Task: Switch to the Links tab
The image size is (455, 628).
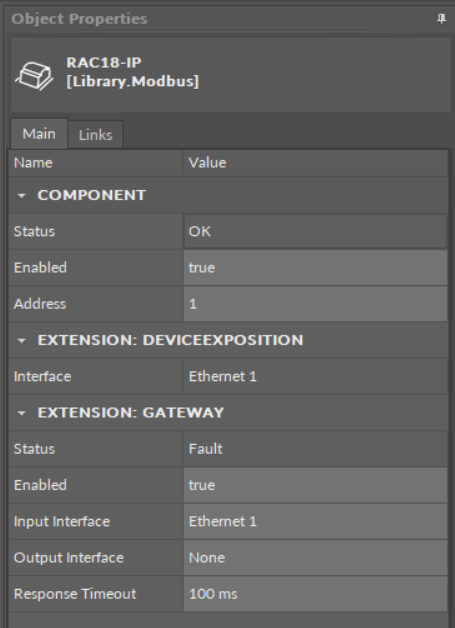Action: click(x=95, y=135)
